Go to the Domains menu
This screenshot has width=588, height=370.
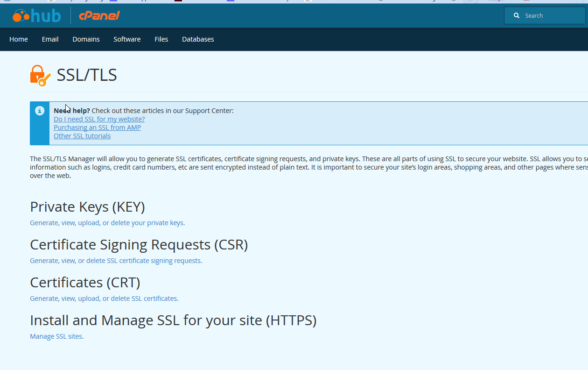click(x=86, y=39)
